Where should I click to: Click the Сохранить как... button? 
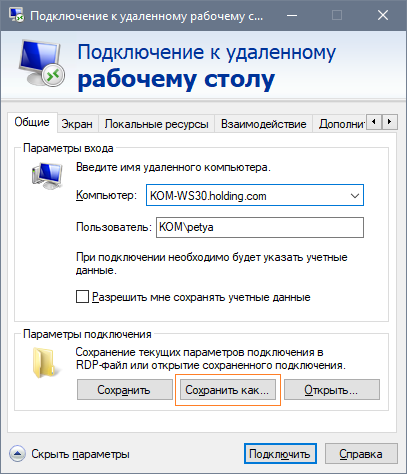click(228, 389)
